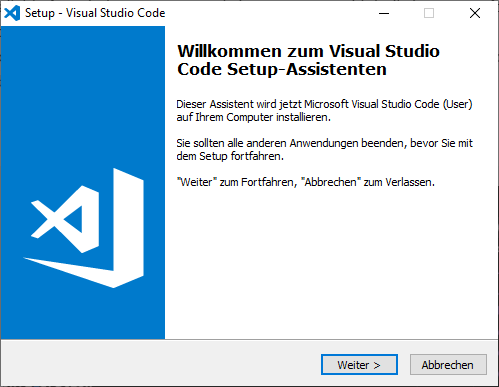The image size is (499, 387).
Task: Click the quoted word "Abbrechen" in the instructions
Action: click(x=331, y=182)
